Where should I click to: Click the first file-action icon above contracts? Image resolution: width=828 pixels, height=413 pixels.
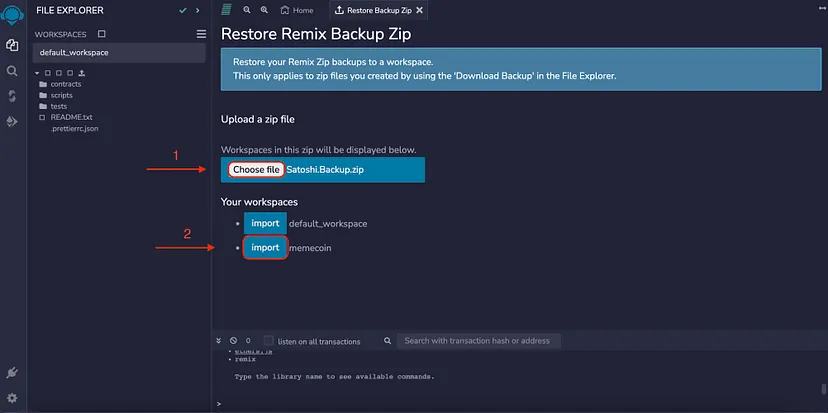pyautogui.click(x=48, y=73)
